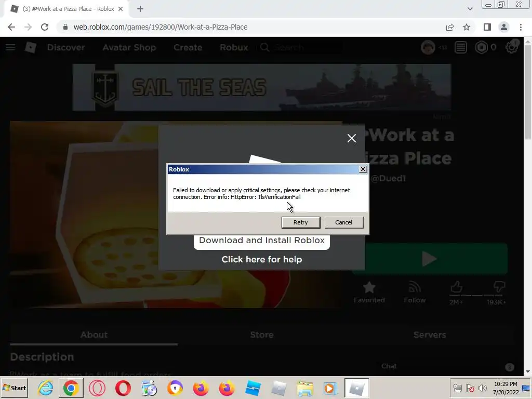Open Roblox settings gear icon
Image resolution: width=532 pixels, height=399 pixels.
(x=511, y=47)
